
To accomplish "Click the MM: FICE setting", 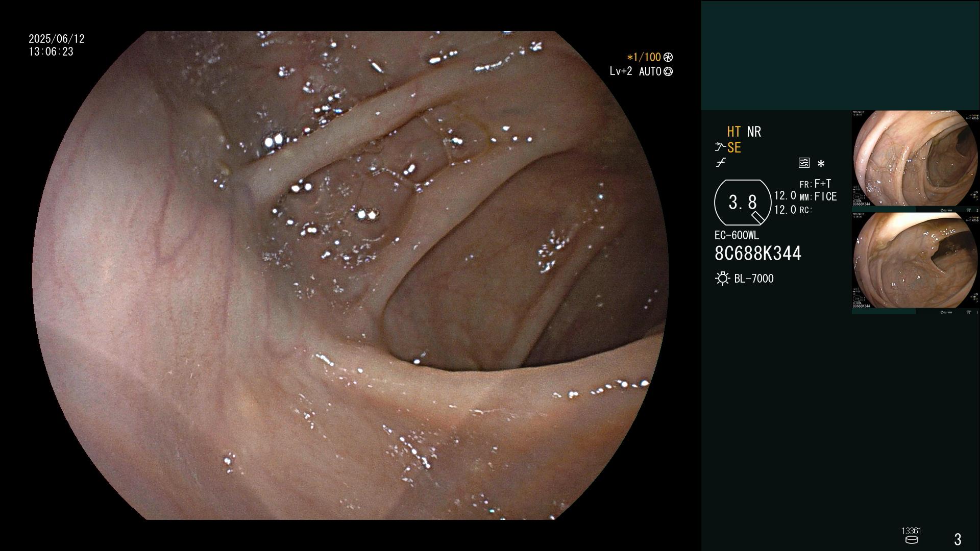I will [x=818, y=196].
